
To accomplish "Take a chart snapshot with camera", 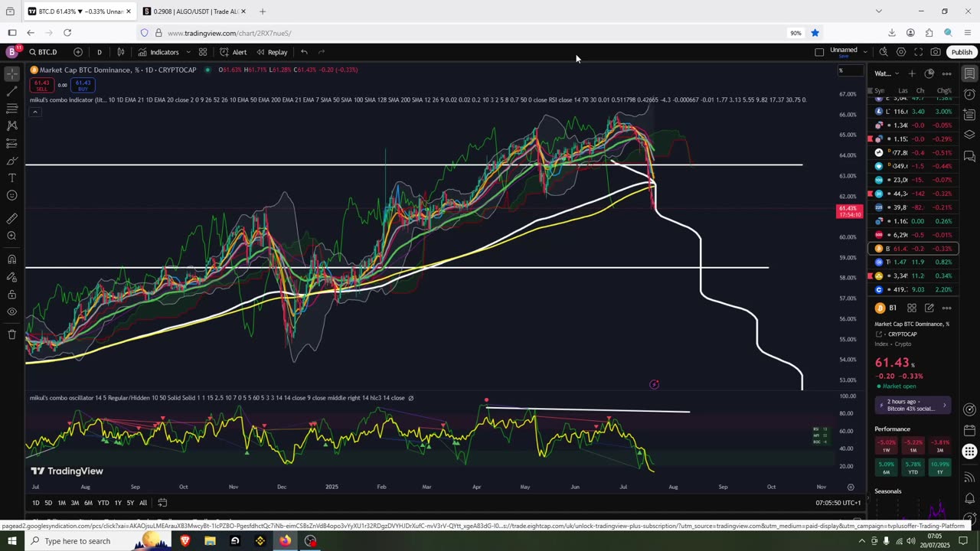I will [x=936, y=52].
